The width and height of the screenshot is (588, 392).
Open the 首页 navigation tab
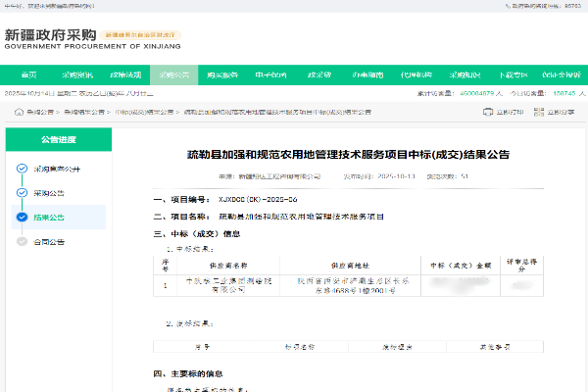pyautogui.click(x=29, y=75)
